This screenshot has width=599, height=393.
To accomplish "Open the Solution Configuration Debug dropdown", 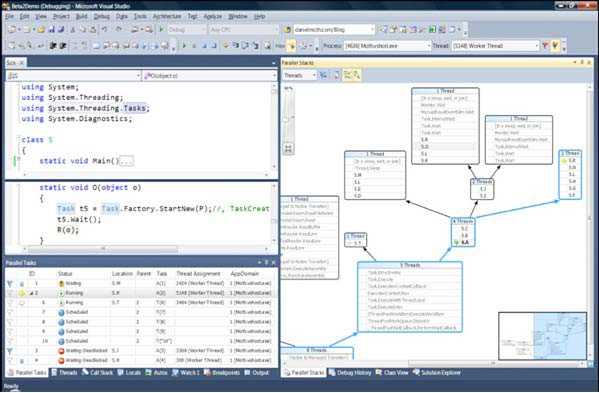I will [x=186, y=29].
